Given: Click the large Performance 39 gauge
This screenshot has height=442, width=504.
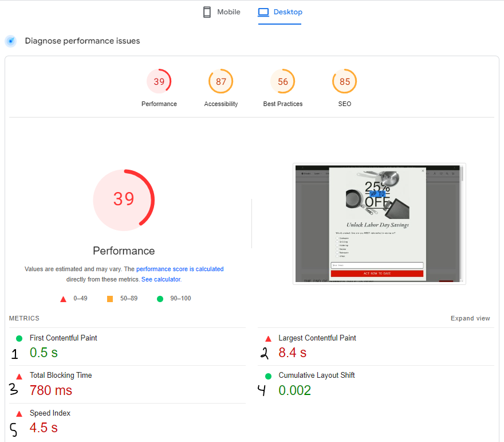Looking at the screenshot, I should 124,200.
